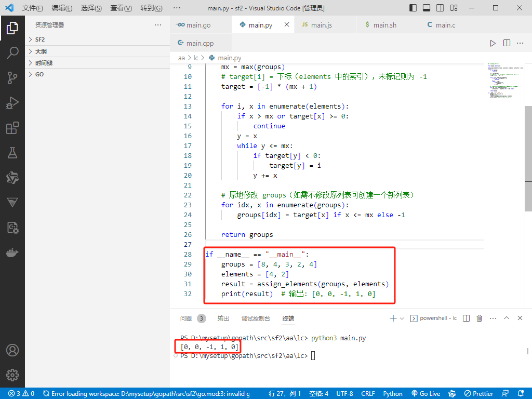Expand the SF2 folder section
This screenshot has height=399, width=532.
(x=97, y=39)
